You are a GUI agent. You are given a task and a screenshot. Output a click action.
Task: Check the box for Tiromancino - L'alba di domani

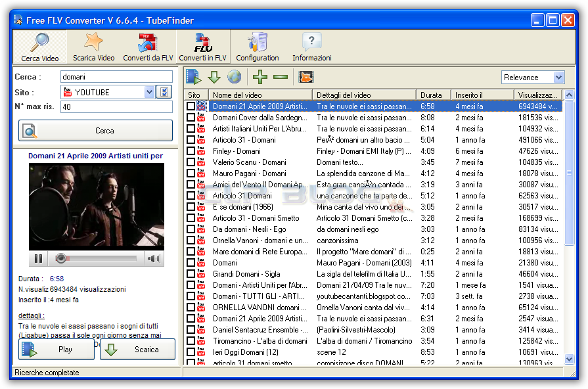click(191, 341)
